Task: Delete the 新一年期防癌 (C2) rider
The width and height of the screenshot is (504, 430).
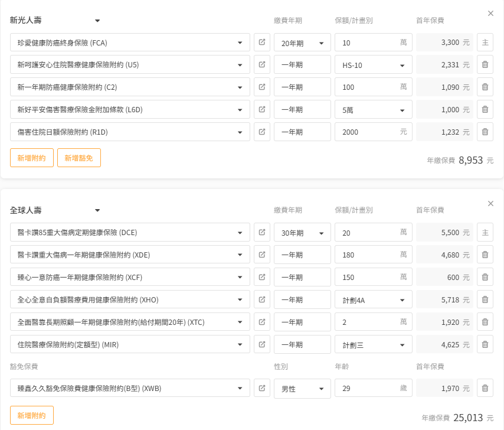Action: [485, 87]
